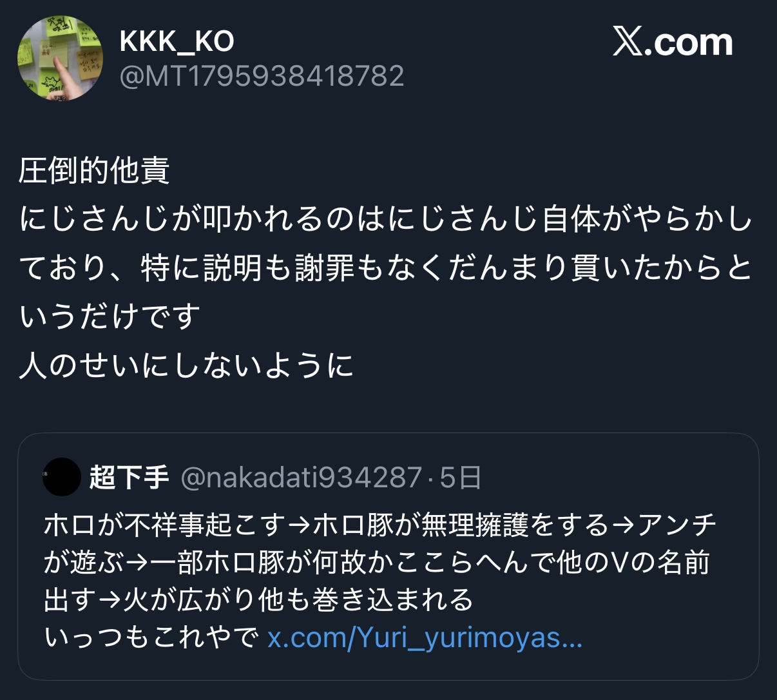
Task: Click the @nakadati934287 handle
Action: click(x=302, y=478)
